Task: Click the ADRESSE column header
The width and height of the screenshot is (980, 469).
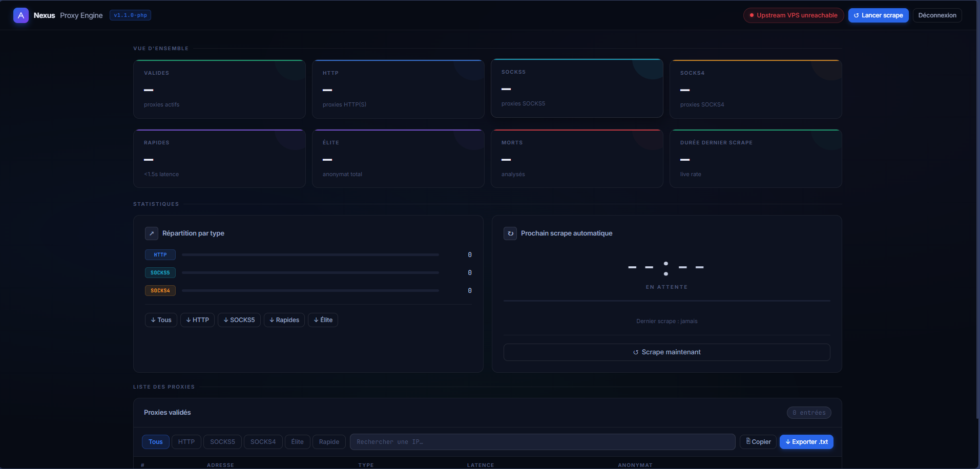Action: pos(220,465)
